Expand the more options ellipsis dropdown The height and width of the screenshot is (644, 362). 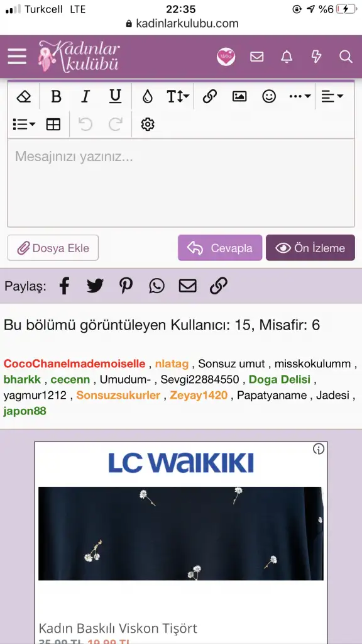(300, 96)
